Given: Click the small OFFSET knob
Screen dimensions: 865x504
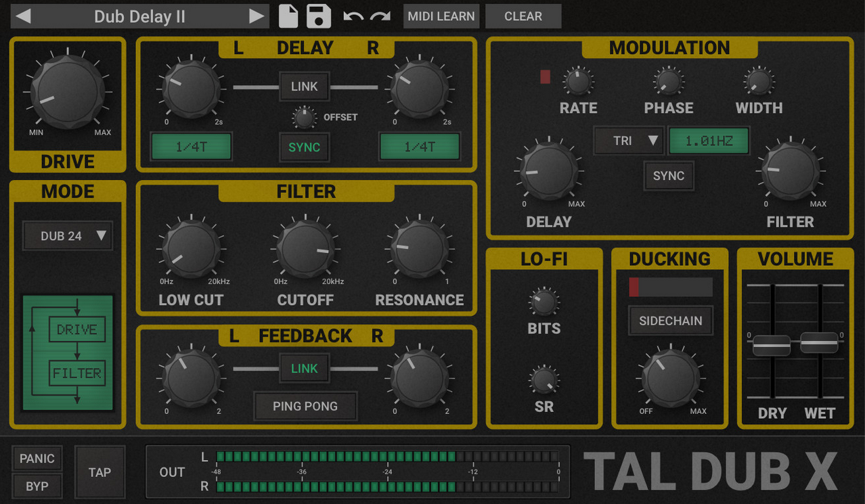Looking at the screenshot, I should 305,118.
